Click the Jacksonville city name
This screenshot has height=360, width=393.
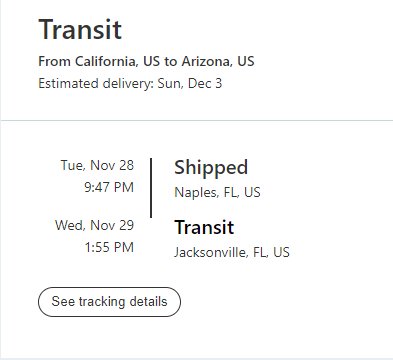(211, 252)
